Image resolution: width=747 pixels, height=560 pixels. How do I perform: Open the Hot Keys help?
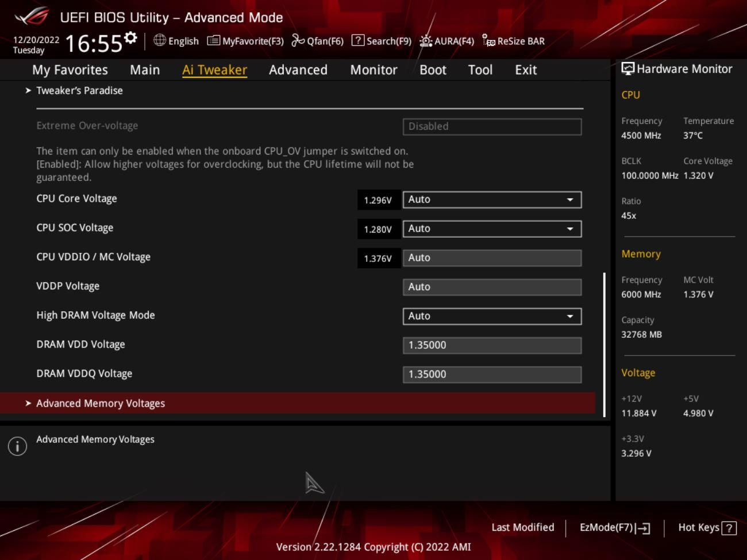pyautogui.click(x=707, y=528)
